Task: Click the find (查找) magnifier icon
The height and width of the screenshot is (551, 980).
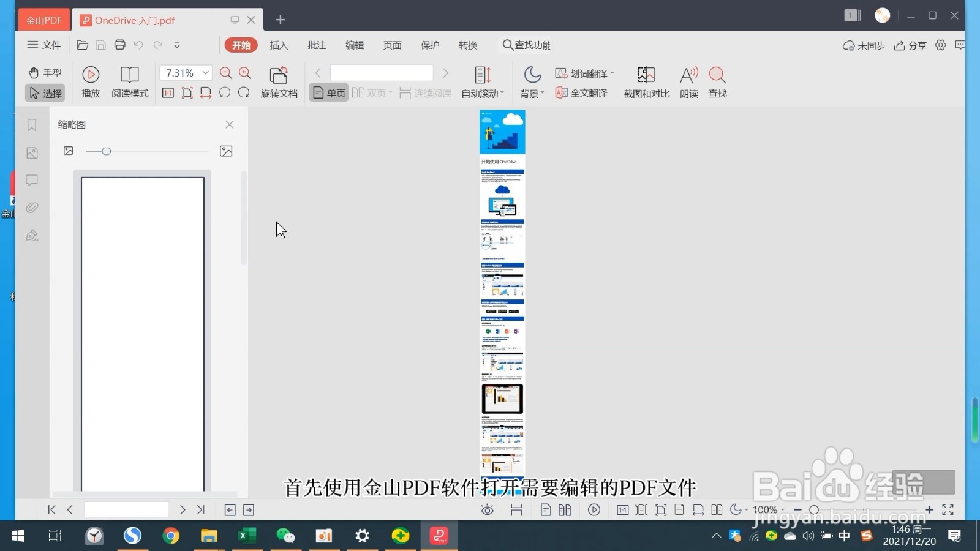Action: coord(717,75)
